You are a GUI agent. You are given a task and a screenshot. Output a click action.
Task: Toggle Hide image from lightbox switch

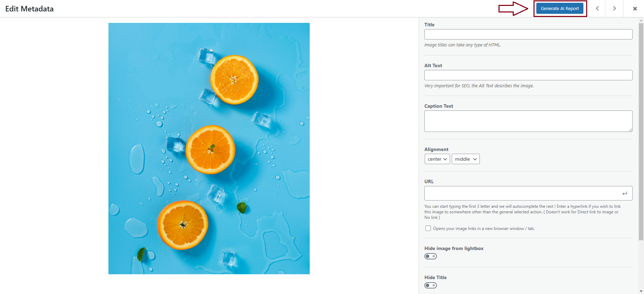[x=431, y=256]
